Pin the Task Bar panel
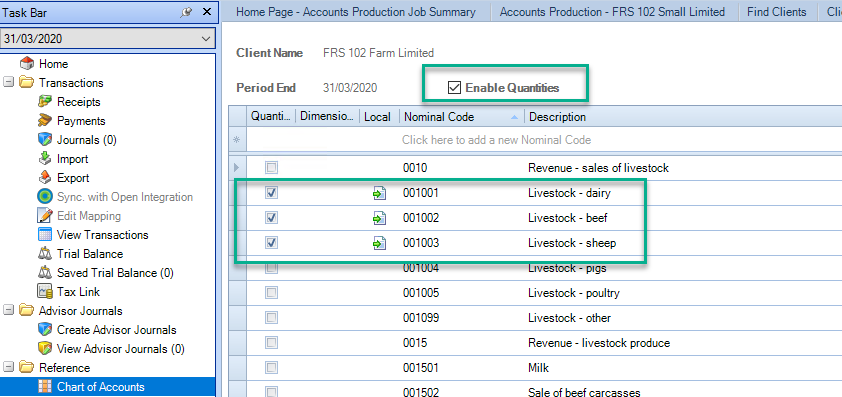The width and height of the screenshot is (842, 397). pyautogui.click(x=186, y=12)
